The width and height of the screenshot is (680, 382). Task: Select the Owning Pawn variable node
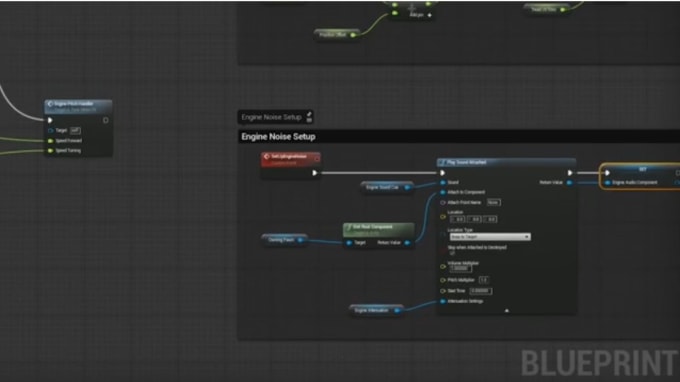(x=284, y=240)
